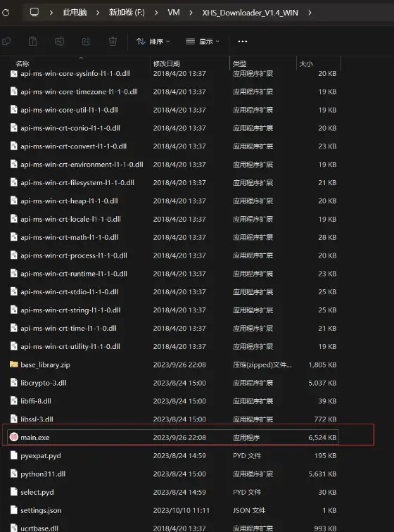Screen dimensions: 394x532
Task: Select file api-ms-win-crt-utility-l1-1-0.dll
Action: click(x=70, y=346)
